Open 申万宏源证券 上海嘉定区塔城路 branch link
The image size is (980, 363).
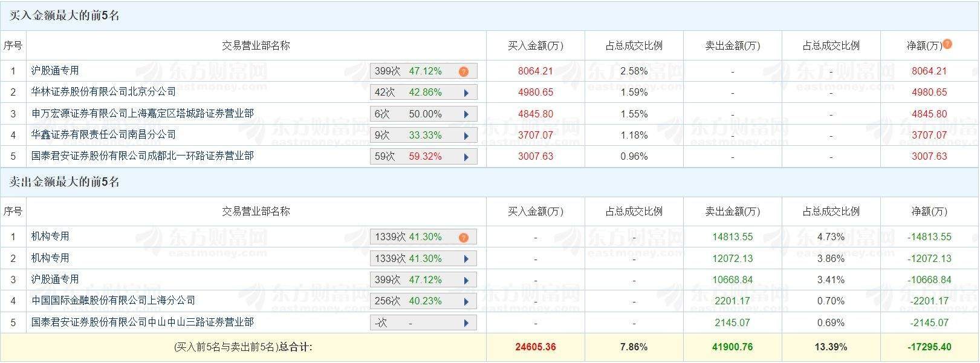coord(142,113)
